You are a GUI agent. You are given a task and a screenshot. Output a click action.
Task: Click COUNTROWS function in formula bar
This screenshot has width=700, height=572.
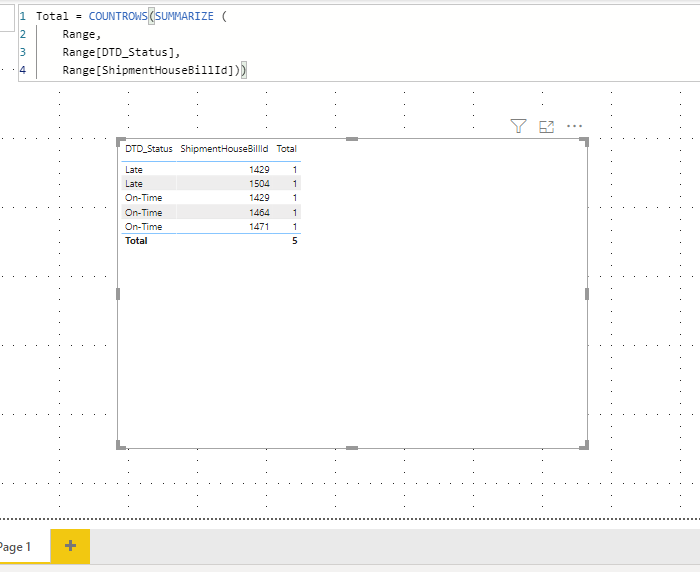(x=118, y=16)
